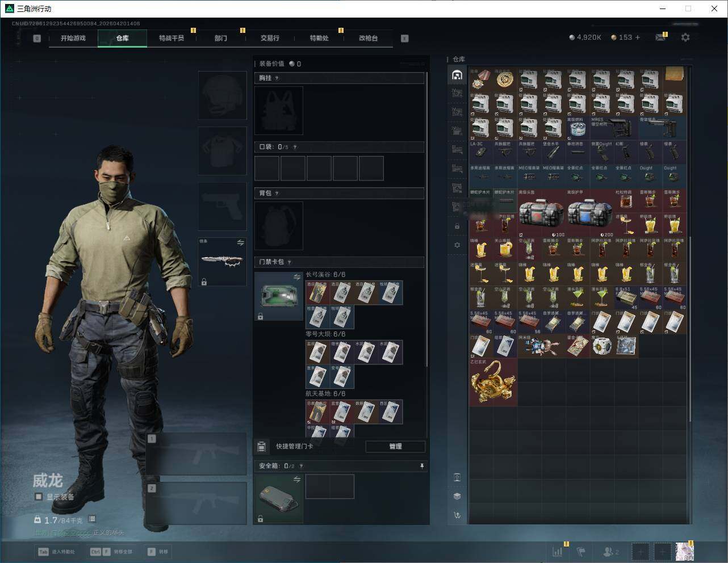Switch to the 特战干员 tab
Image resolution: width=728 pixels, height=563 pixels.
click(x=171, y=38)
